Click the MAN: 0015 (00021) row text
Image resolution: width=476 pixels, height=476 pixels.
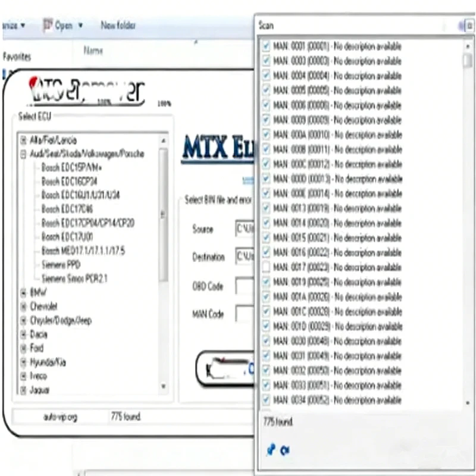tap(337, 237)
